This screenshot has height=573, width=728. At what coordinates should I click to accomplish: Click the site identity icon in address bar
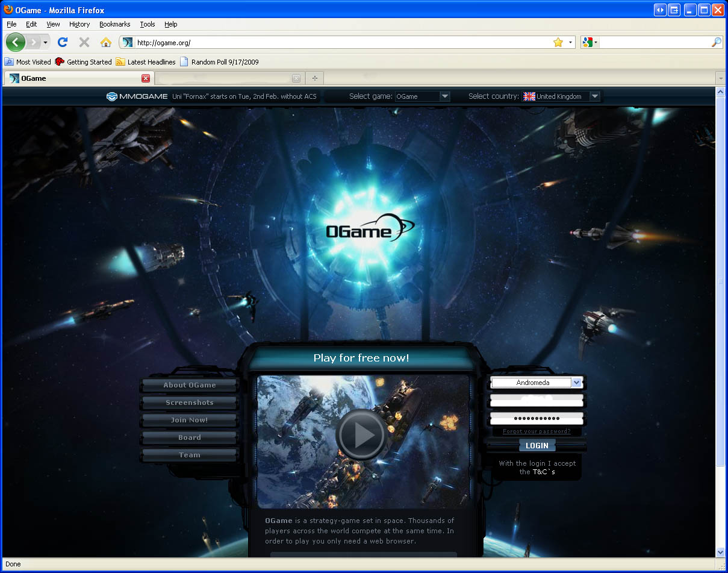coord(127,42)
